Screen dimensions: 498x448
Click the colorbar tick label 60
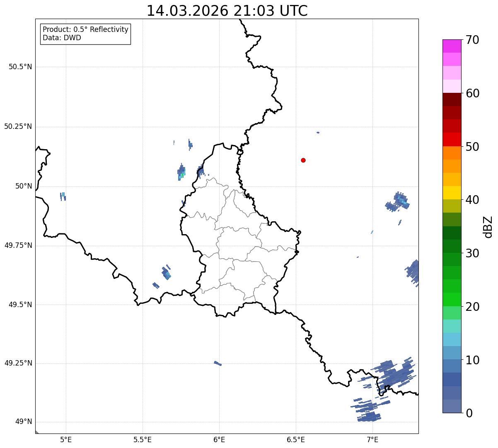point(472,93)
